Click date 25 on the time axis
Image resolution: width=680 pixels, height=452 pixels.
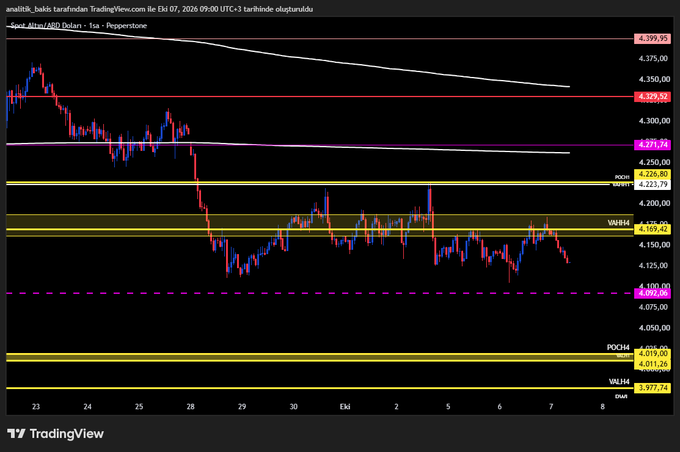139,406
